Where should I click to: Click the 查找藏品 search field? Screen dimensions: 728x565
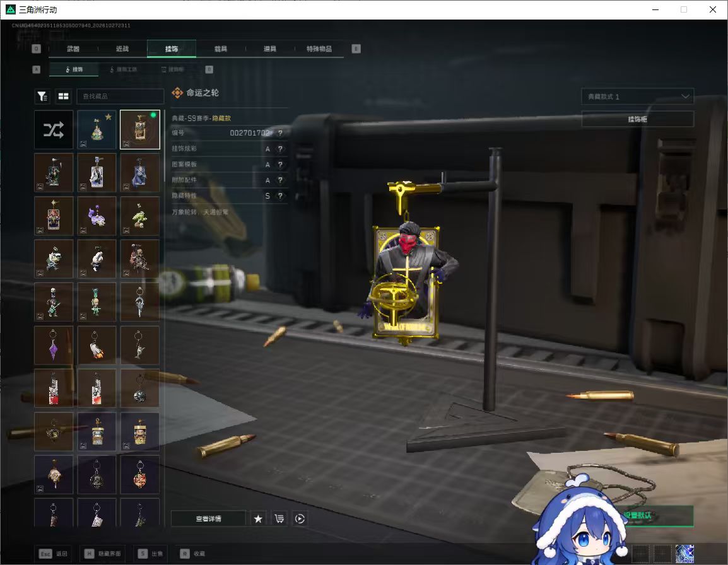point(120,96)
